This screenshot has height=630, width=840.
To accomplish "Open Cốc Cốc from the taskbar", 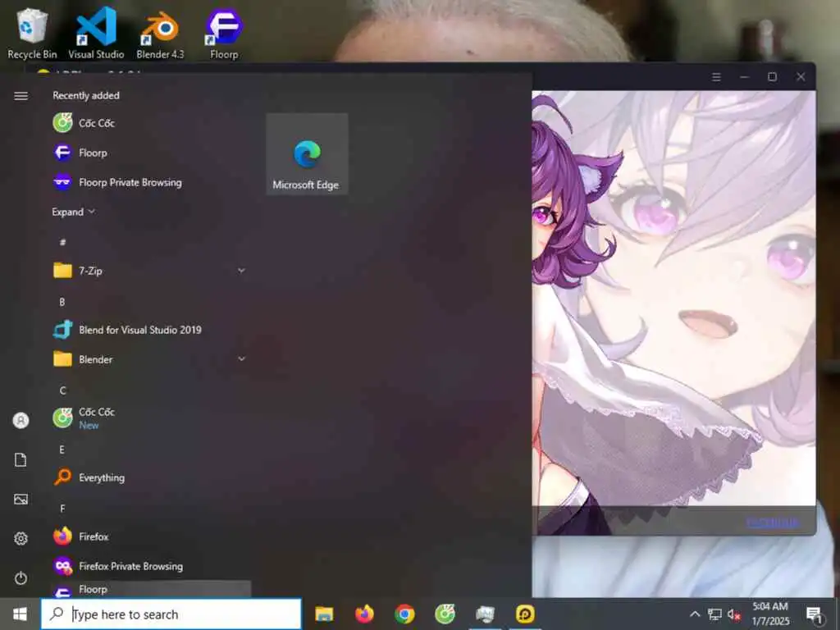I will (x=445, y=614).
